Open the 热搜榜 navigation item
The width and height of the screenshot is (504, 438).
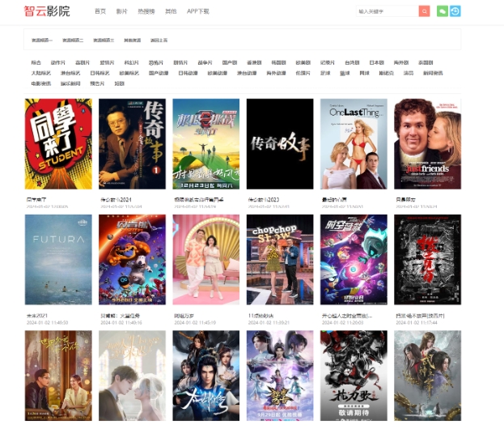click(x=146, y=11)
